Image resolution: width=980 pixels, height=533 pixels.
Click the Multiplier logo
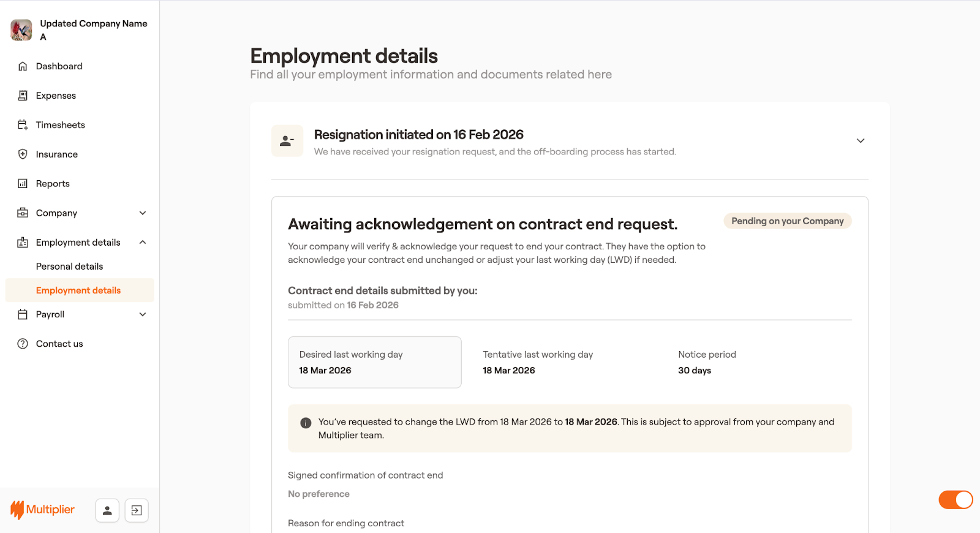(x=43, y=510)
